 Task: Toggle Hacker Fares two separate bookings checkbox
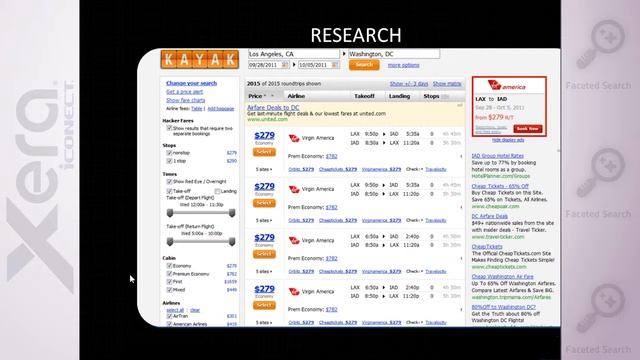pyautogui.click(x=169, y=128)
